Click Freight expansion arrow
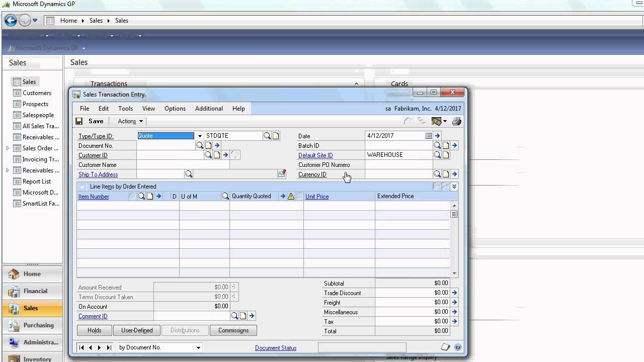The width and height of the screenshot is (644, 362). [x=454, y=302]
